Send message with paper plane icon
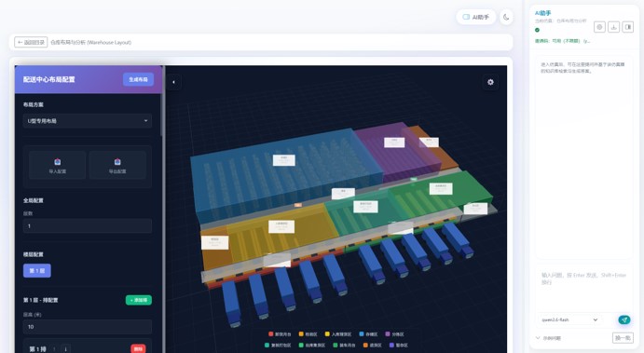The width and height of the screenshot is (644, 353). [x=623, y=319]
